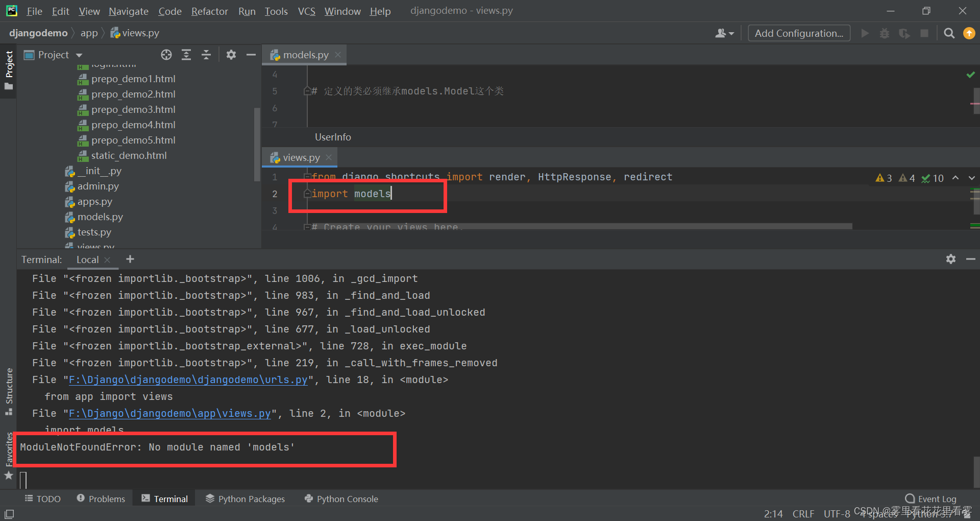The width and height of the screenshot is (980, 521).
Task: Select admin.py in project tree
Action: 92,186
